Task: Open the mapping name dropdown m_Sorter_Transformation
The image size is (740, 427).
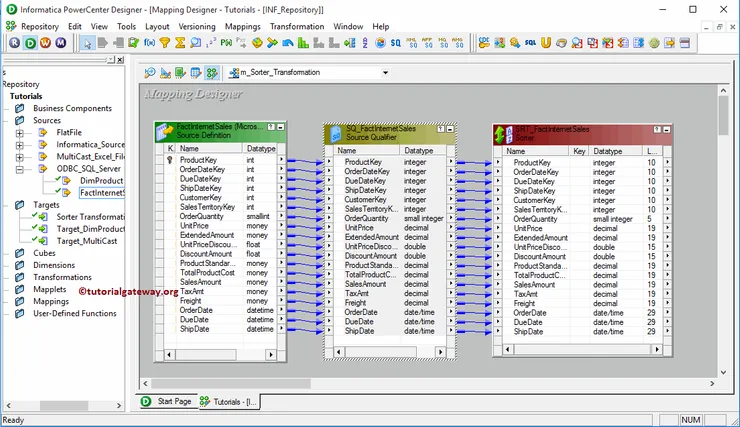Action: click(x=385, y=73)
